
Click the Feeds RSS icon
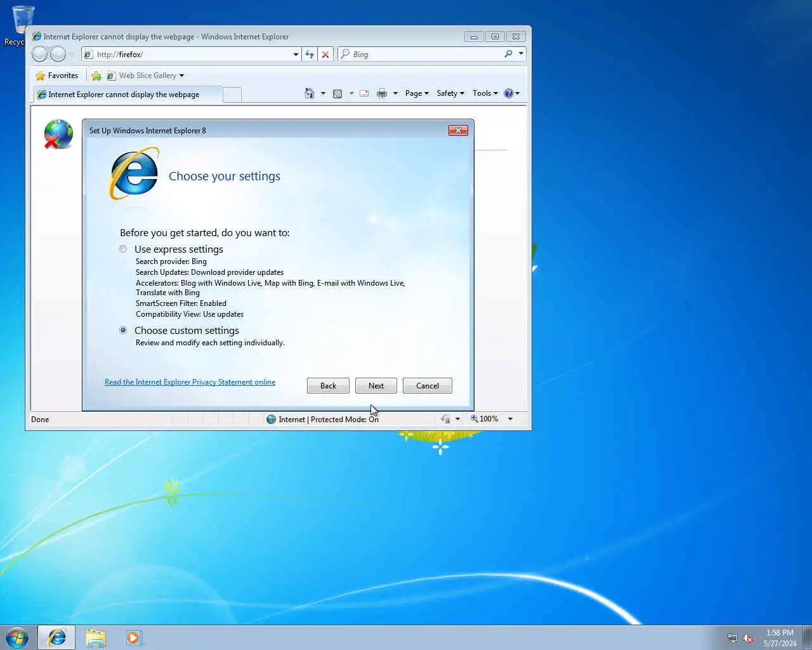[x=337, y=93]
